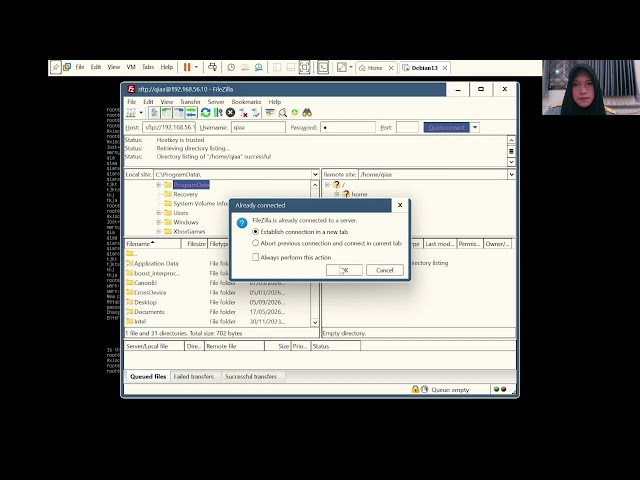Expand the ProgramData tree folder
Image resolution: width=640 pixels, height=480 pixels.
[x=159, y=185]
